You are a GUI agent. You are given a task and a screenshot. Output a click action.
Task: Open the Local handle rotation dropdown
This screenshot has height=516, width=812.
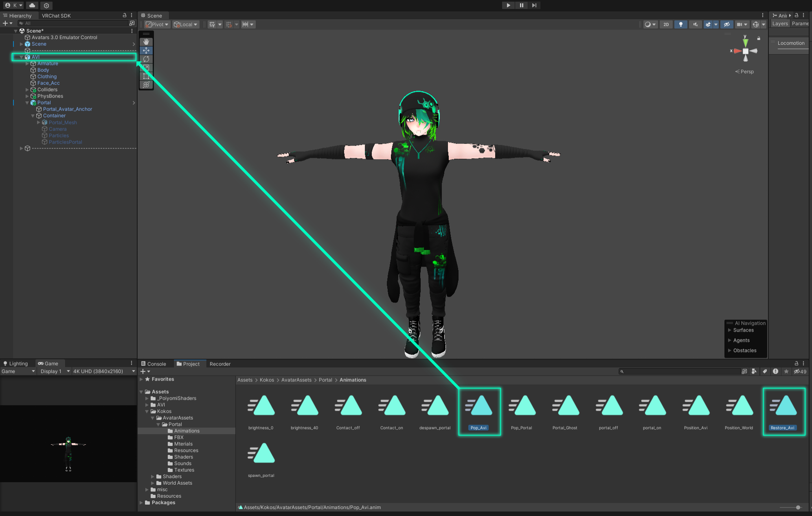click(x=186, y=24)
